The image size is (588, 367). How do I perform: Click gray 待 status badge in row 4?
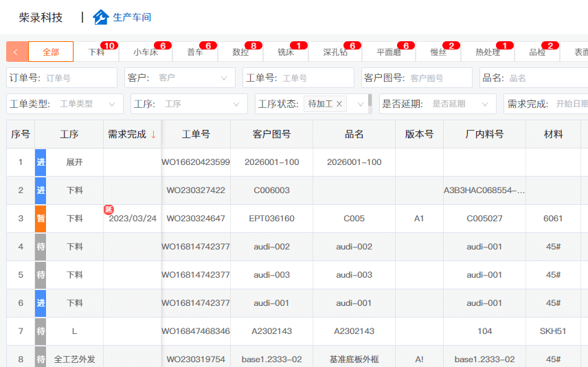41,247
